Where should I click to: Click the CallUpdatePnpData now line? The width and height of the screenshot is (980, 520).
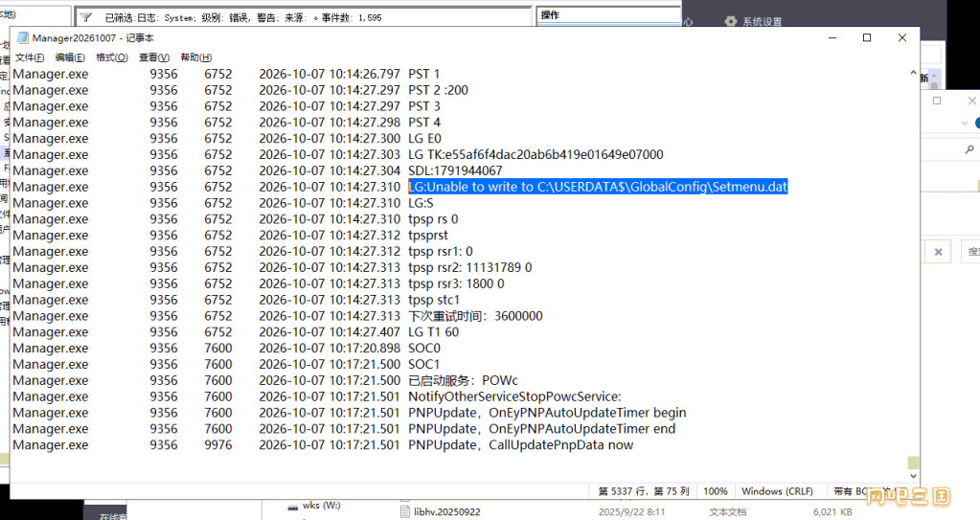[x=520, y=445]
